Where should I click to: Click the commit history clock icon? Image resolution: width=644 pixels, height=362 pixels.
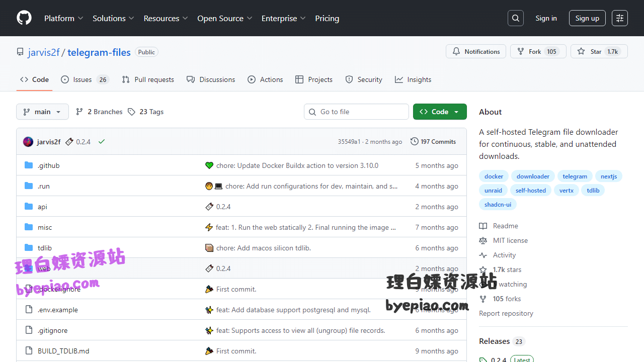[x=414, y=142]
